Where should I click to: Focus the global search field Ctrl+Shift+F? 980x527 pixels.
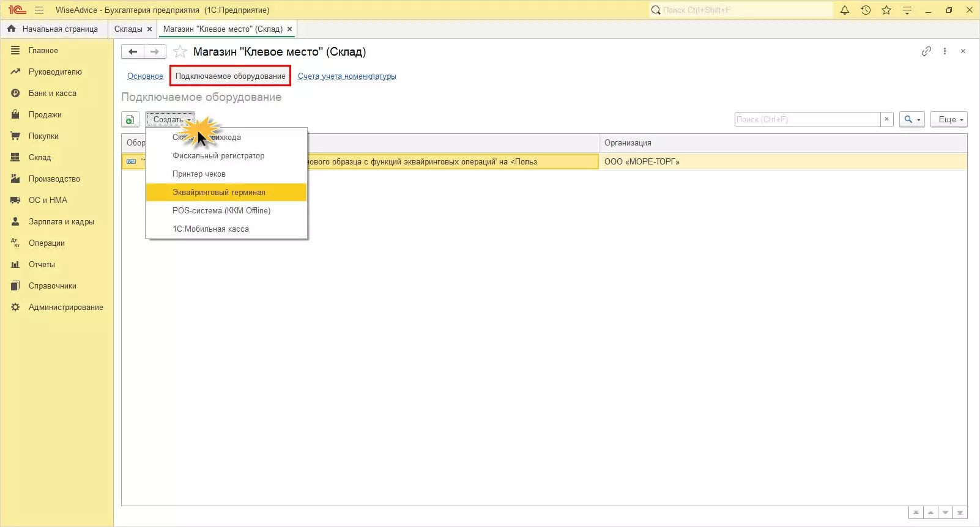(741, 10)
